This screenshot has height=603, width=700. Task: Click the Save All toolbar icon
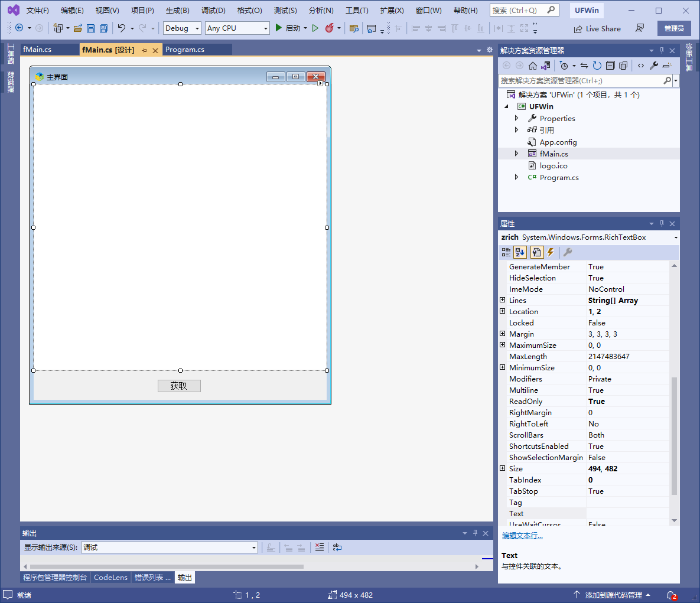click(103, 28)
